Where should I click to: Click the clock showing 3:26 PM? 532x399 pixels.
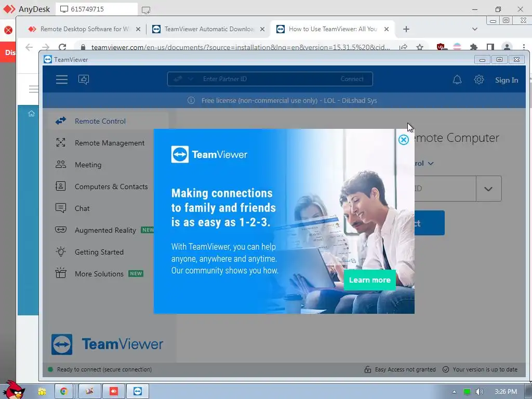point(506,392)
